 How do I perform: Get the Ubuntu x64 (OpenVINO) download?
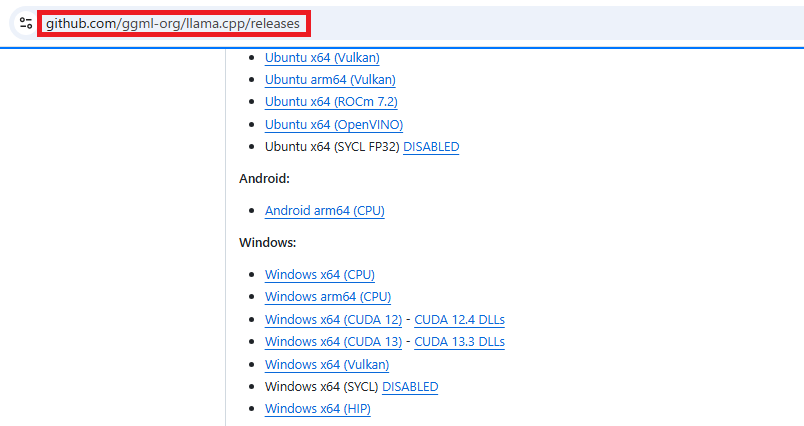tap(334, 125)
